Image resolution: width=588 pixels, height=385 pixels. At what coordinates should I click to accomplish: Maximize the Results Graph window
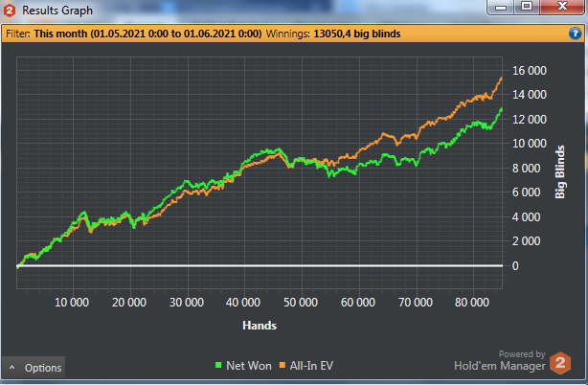(x=527, y=7)
